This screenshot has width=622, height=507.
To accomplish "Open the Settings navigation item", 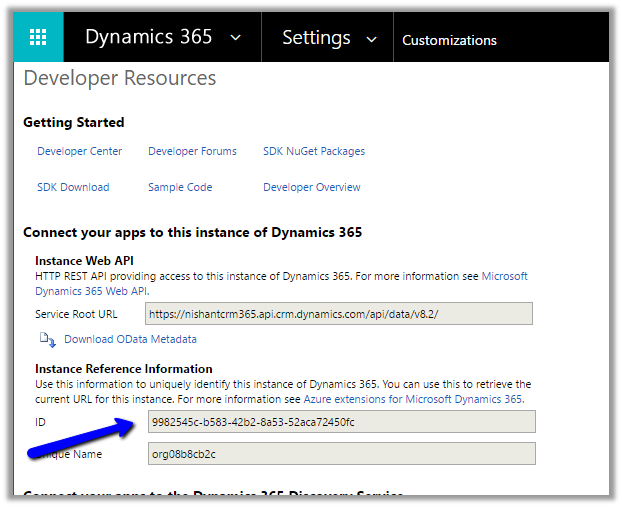I will (x=315, y=38).
